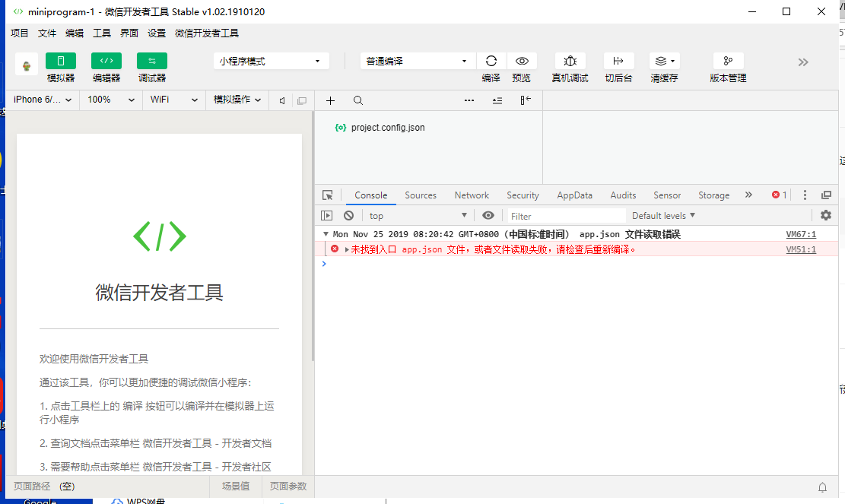Show the console sidebar
This screenshot has height=504, width=845.
click(x=326, y=215)
